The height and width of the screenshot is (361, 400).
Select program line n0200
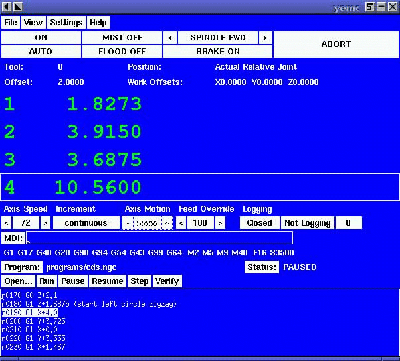[33, 321]
